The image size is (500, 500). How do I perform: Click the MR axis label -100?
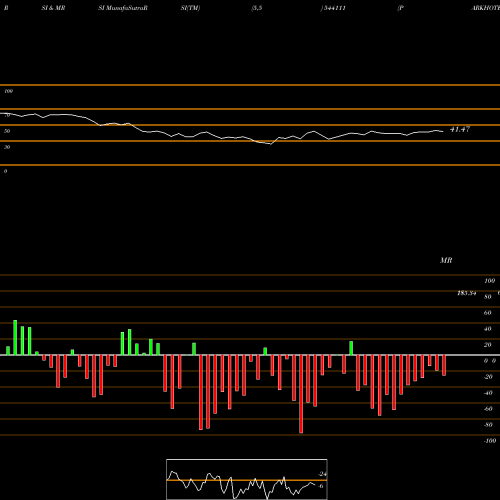(x=490, y=441)
